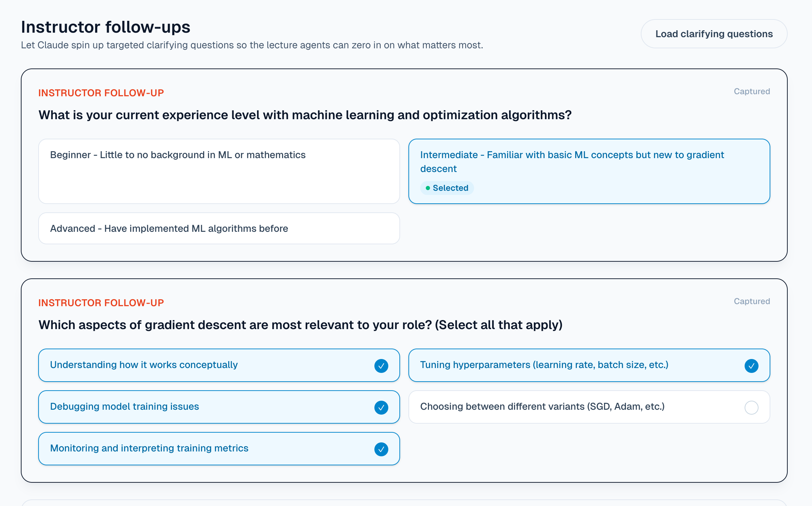The height and width of the screenshot is (506, 812).
Task: Select Choosing between different variants option text
Action: click(542, 407)
